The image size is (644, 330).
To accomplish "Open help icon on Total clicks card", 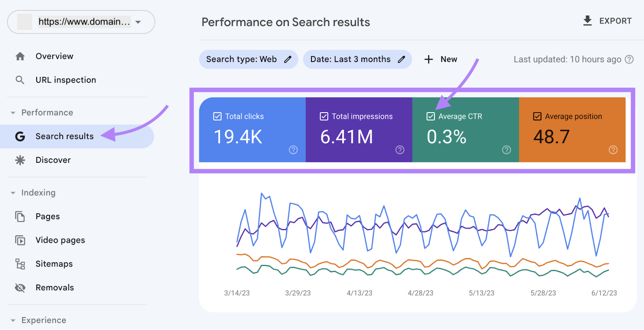I will click(293, 150).
